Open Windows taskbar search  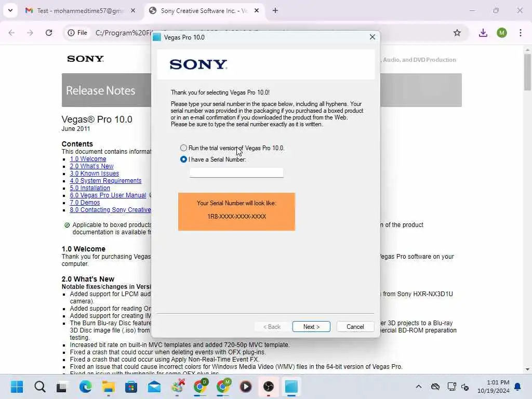point(39,387)
